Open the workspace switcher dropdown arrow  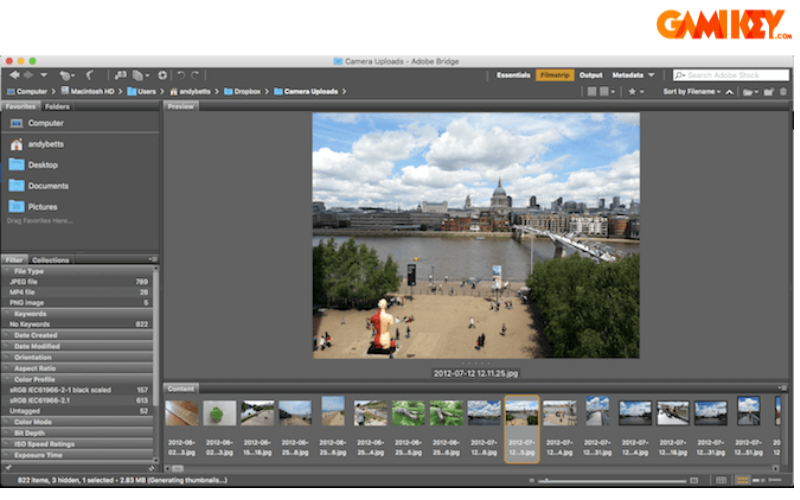pos(652,75)
